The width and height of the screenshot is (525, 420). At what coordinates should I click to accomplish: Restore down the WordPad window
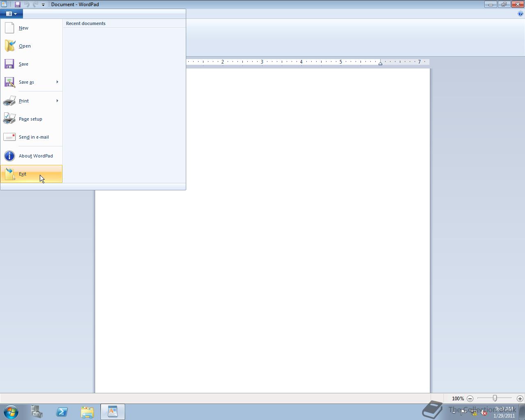tap(504, 5)
